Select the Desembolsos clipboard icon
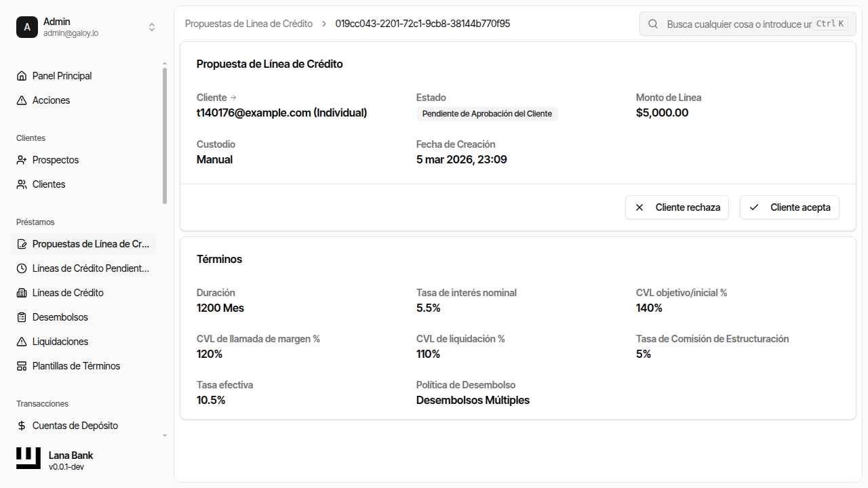 tap(21, 317)
